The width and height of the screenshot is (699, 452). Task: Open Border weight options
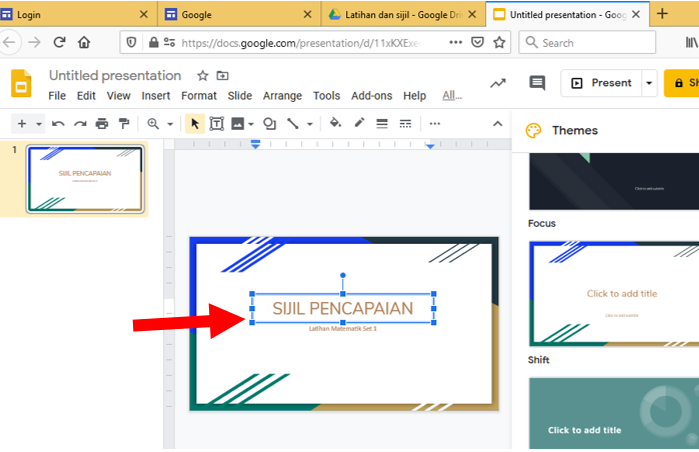point(382,124)
